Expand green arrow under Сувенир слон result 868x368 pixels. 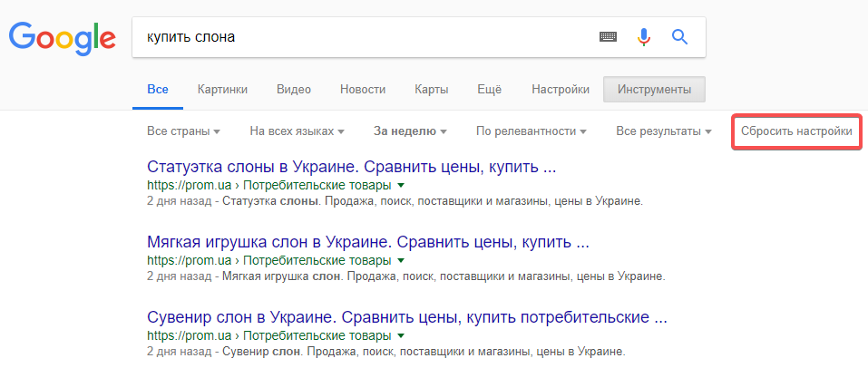click(401, 336)
